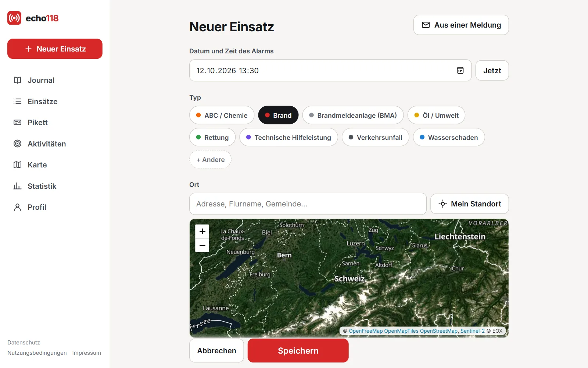The width and height of the screenshot is (588, 368).
Task: Open Aktivitäten section
Action: pyautogui.click(x=55, y=144)
